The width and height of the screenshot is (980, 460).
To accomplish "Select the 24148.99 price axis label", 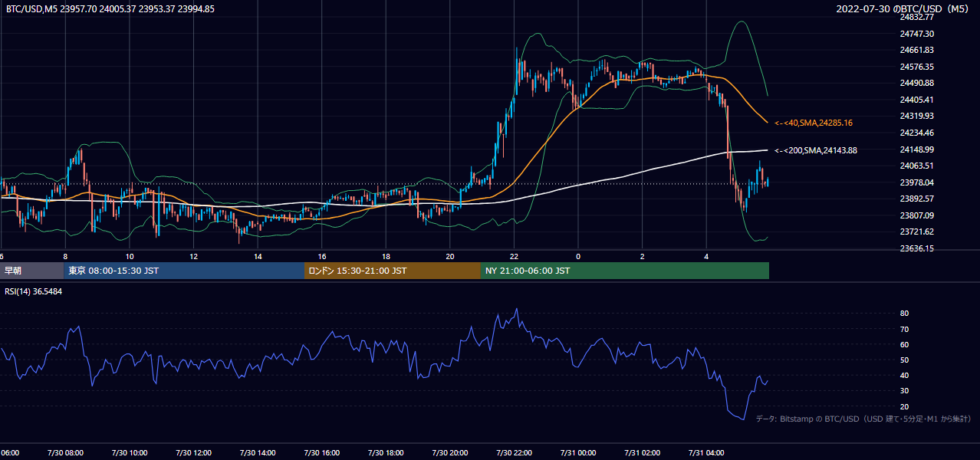I will pyautogui.click(x=916, y=149).
